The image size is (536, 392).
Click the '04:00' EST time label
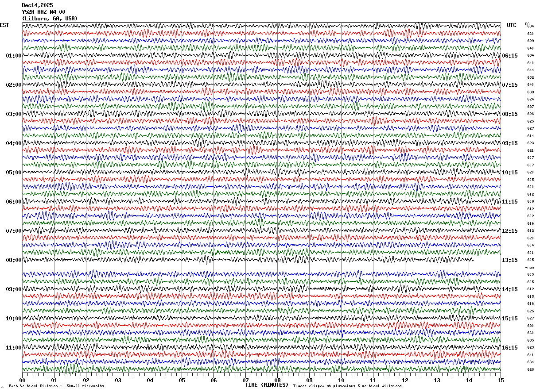coord(14,143)
